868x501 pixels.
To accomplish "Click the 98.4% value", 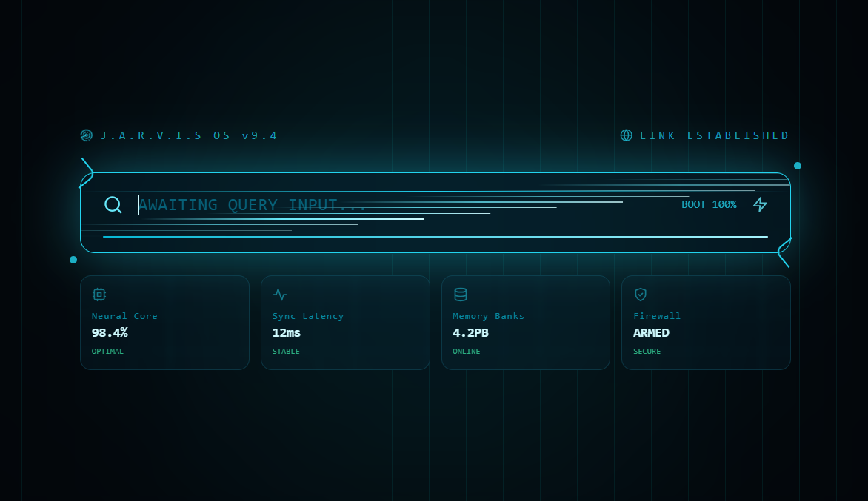I will (x=110, y=332).
